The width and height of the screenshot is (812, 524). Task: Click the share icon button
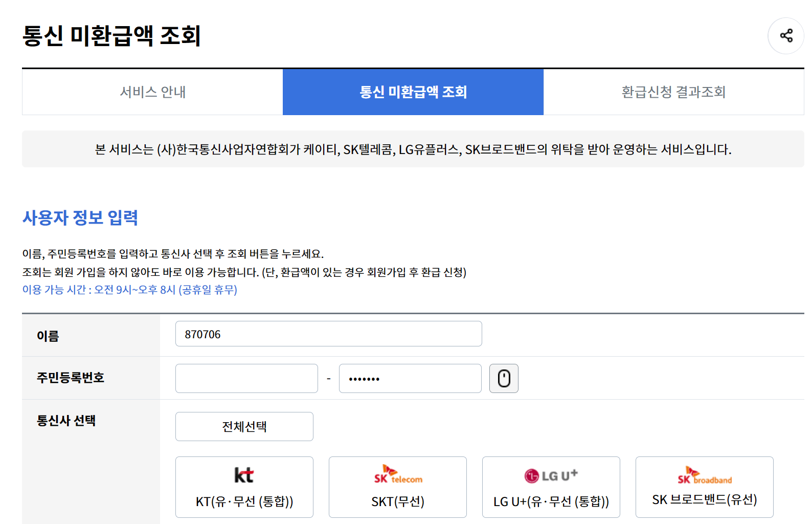point(786,36)
